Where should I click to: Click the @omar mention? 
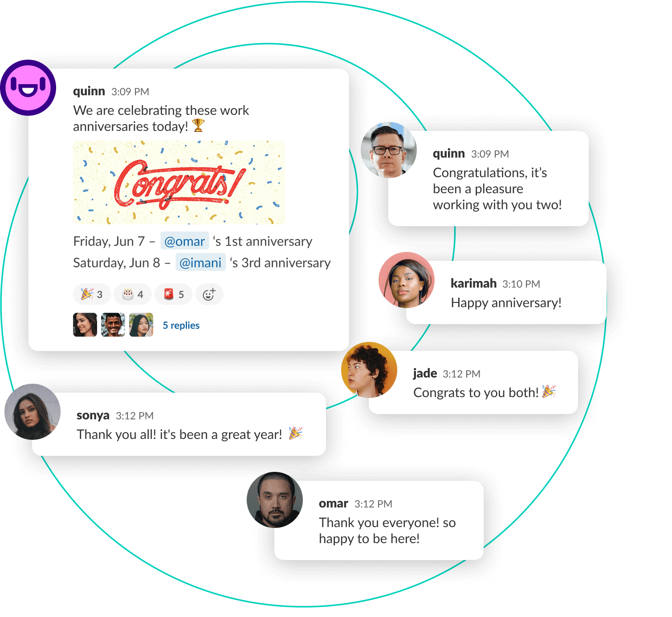point(184,241)
